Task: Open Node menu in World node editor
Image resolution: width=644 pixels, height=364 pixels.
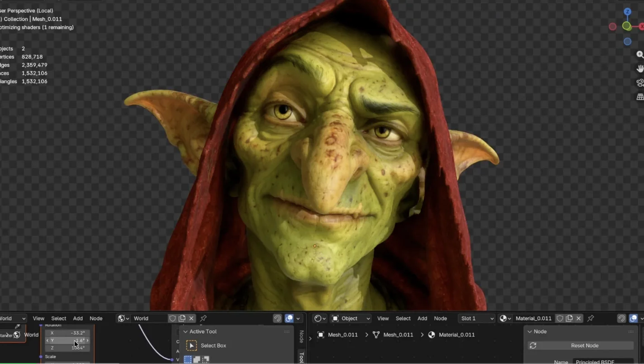Action: pos(96,318)
